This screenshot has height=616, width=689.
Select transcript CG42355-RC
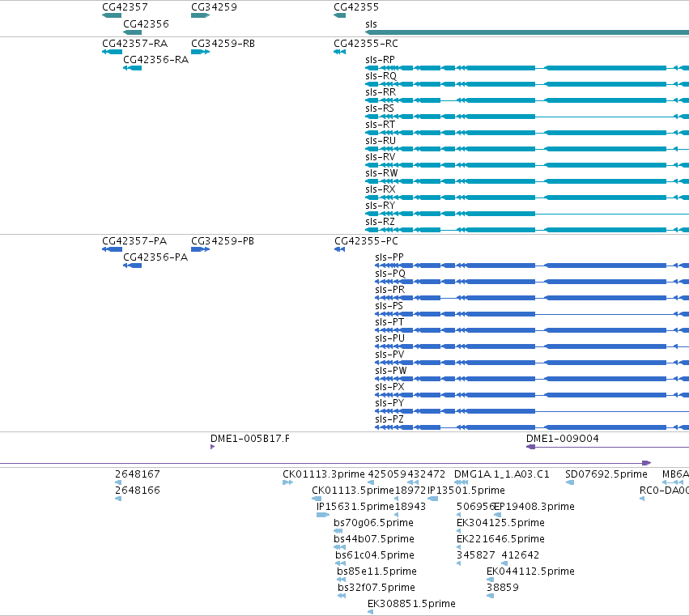(340, 52)
